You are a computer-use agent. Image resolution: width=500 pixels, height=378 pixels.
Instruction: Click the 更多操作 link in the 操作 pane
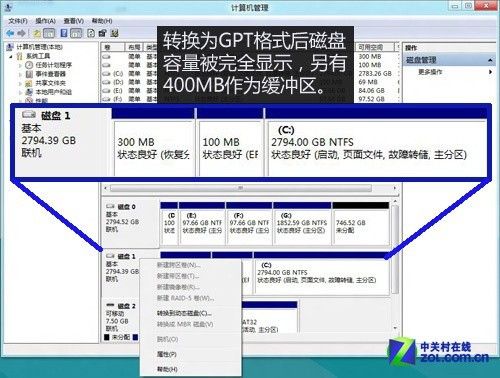(x=430, y=72)
